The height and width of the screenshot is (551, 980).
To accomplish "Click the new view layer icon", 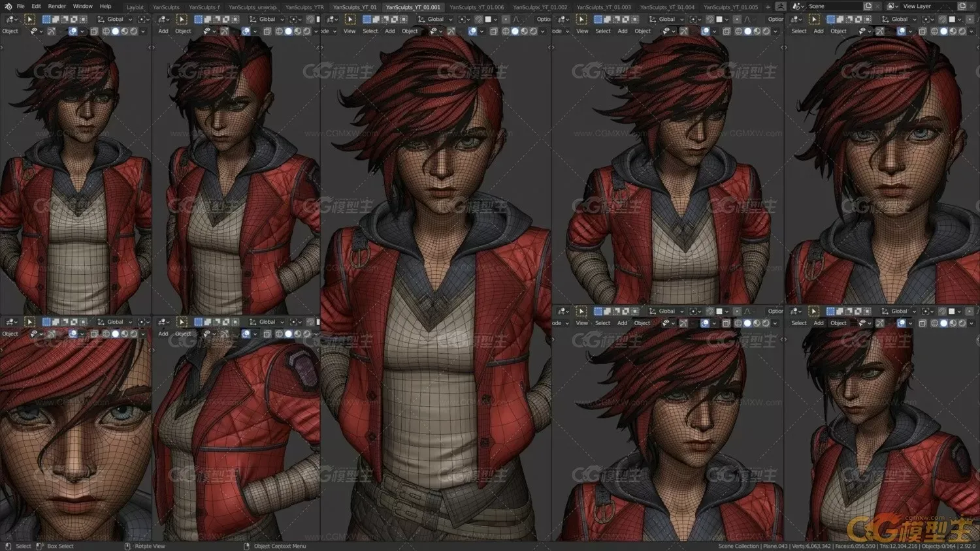I will [x=962, y=6].
